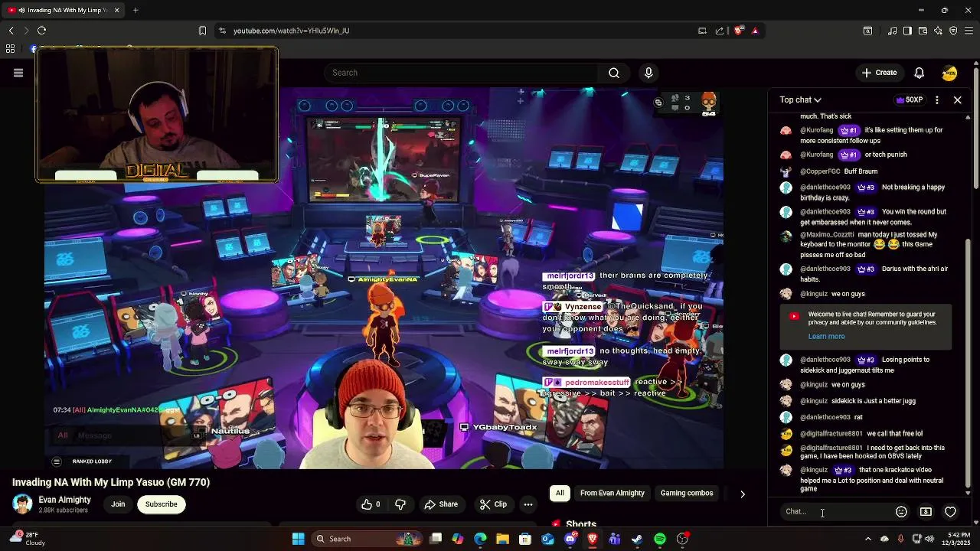
Task: Click the Brave VPN shield icon
Action: [x=953, y=31]
